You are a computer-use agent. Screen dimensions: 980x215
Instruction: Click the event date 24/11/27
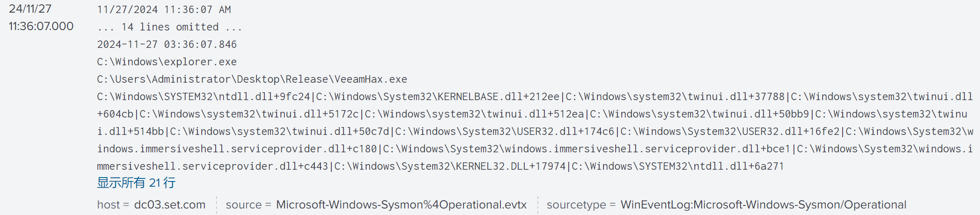(x=30, y=9)
